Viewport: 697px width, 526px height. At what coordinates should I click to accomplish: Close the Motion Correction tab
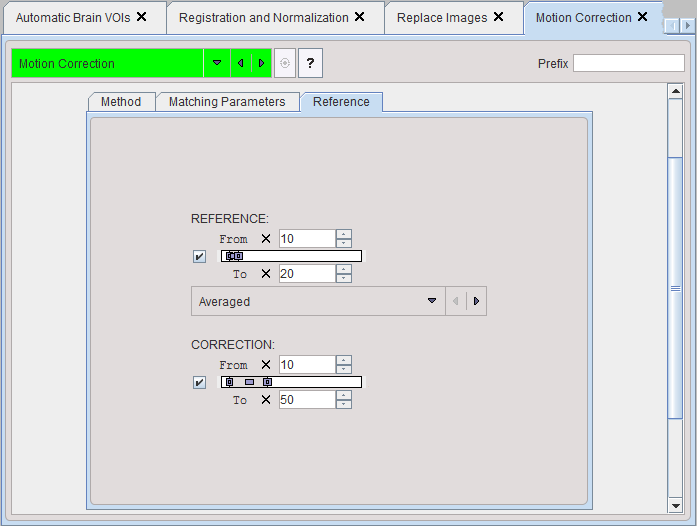pyautogui.click(x=642, y=17)
